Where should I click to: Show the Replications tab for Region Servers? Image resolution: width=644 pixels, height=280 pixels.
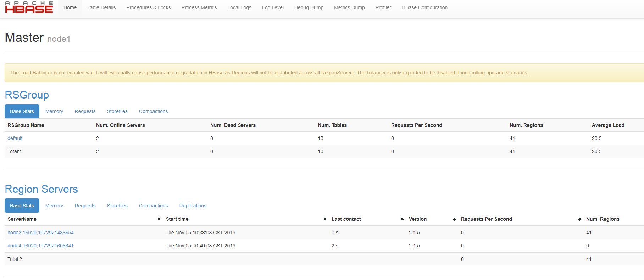[193, 206]
